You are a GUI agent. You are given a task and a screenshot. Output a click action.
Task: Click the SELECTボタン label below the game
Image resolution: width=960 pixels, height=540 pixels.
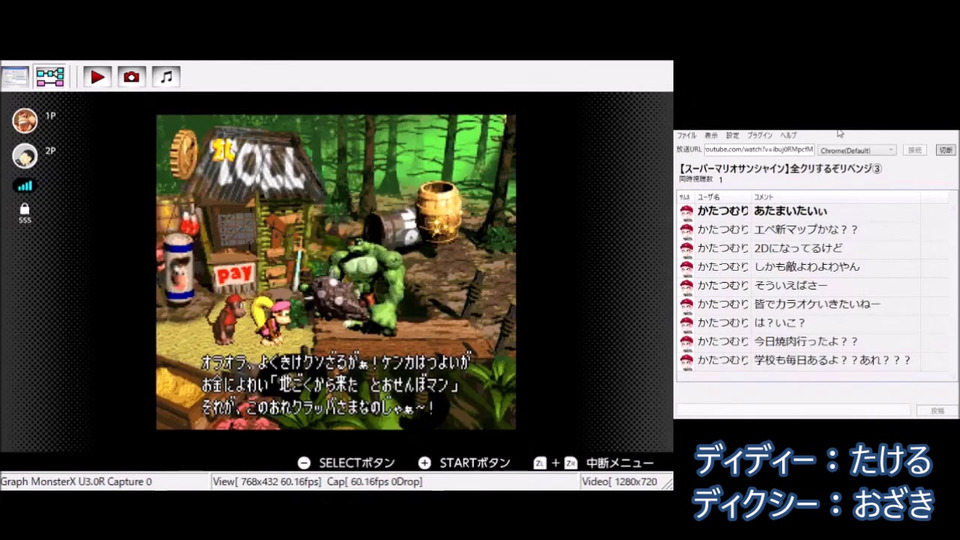click(x=356, y=463)
